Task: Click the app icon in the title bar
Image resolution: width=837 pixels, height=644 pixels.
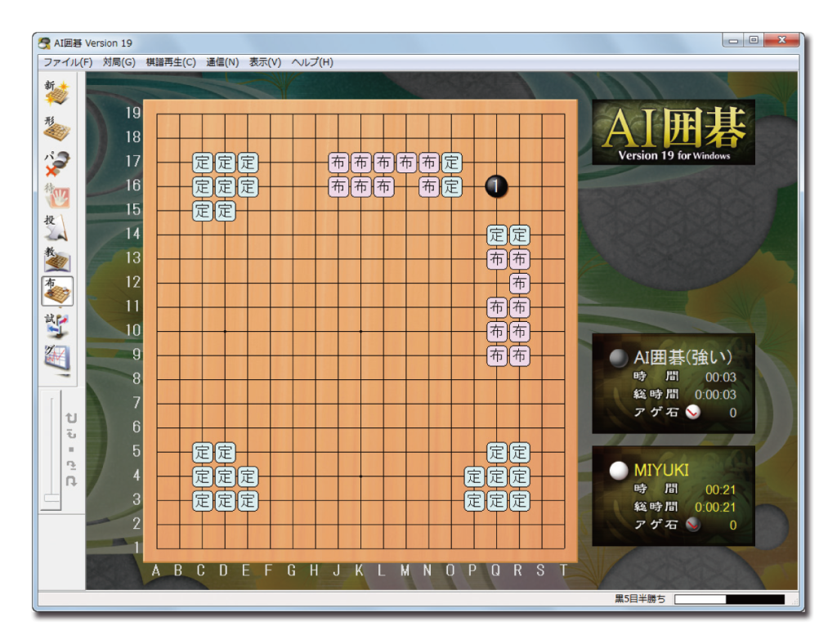Action: 45,43
